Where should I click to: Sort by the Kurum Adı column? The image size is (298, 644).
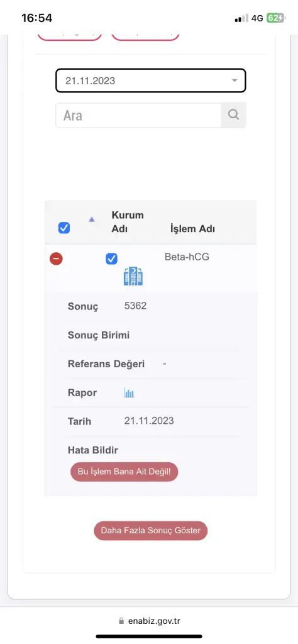point(128,222)
